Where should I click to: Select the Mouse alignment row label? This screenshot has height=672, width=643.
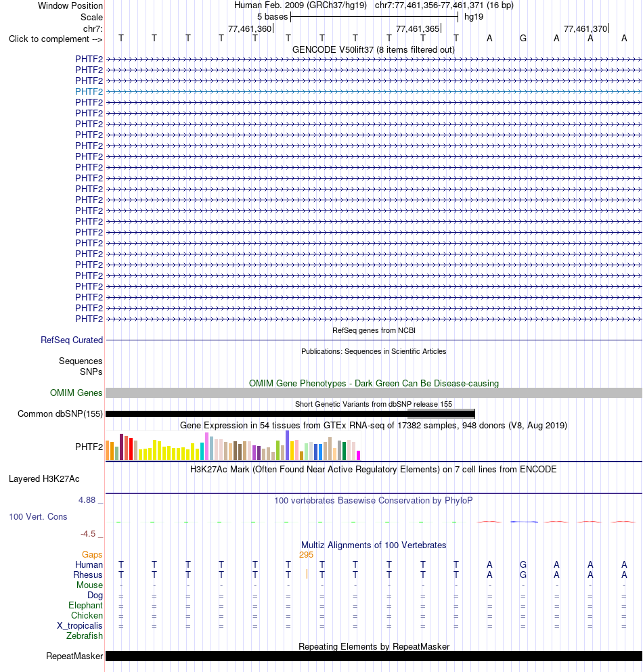[89, 585]
